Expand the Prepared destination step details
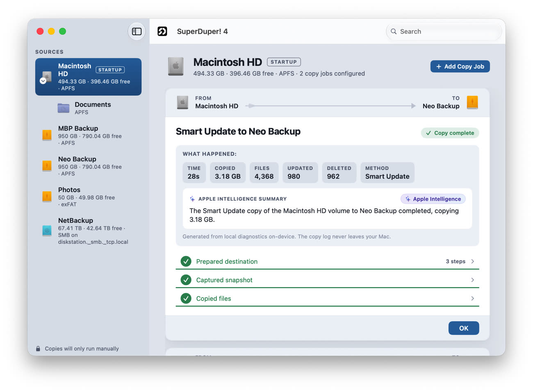This screenshot has width=533, height=392. pos(473,261)
